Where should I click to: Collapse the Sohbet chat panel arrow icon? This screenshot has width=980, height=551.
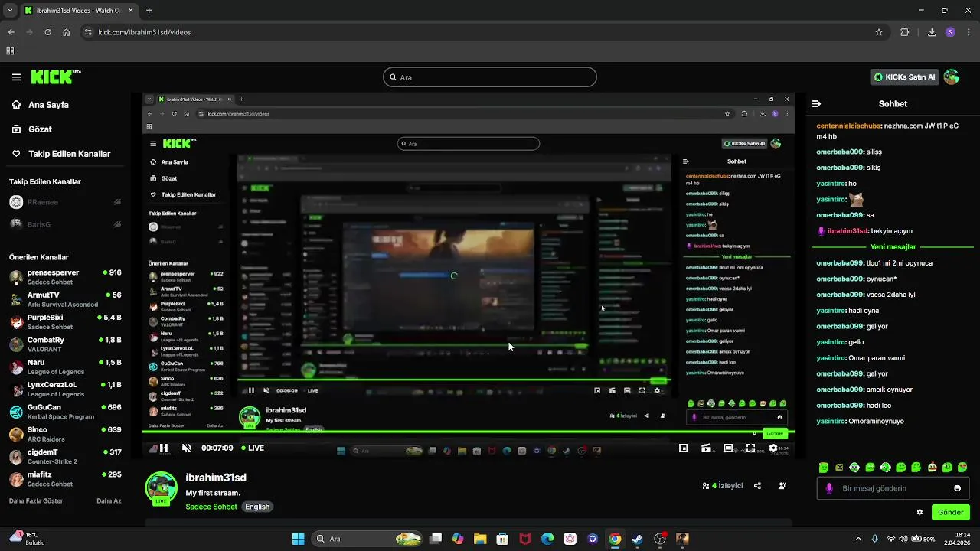click(816, 103)
